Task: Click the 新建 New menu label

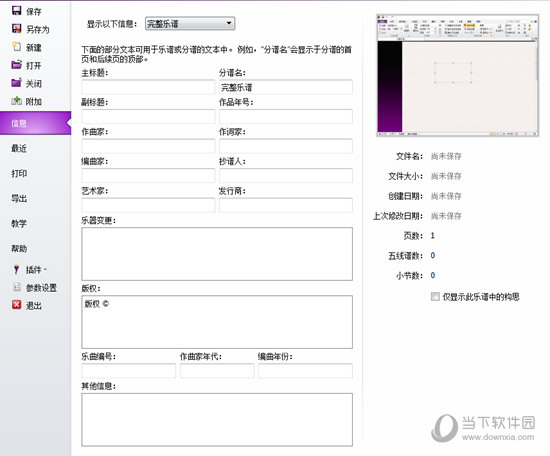Action: [x=34, y=47]
